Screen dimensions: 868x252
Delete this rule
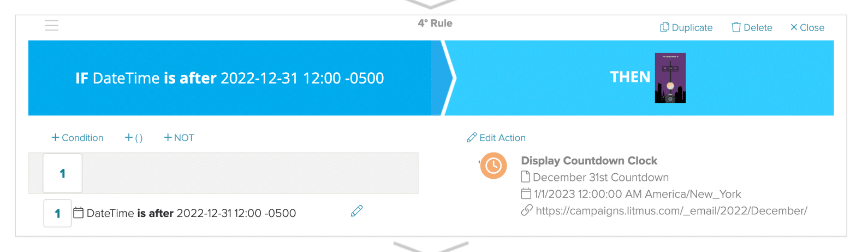click(752, 27)
